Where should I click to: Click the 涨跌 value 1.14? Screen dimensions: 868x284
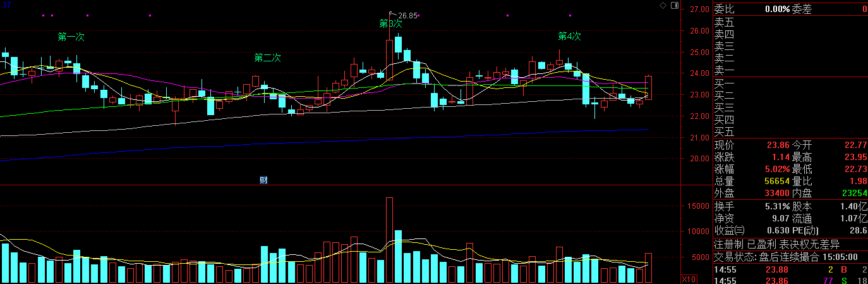(x=781, y=157)
